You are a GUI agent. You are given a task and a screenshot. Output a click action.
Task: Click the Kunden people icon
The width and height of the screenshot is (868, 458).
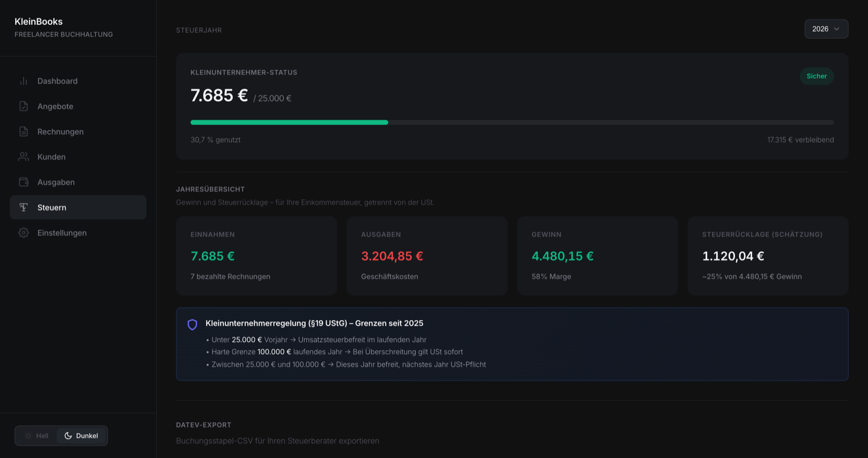click(x=24, y=157)
